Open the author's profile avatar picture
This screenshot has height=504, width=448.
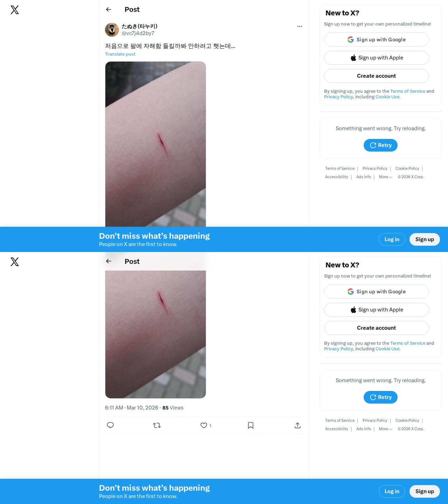point(112,30)
